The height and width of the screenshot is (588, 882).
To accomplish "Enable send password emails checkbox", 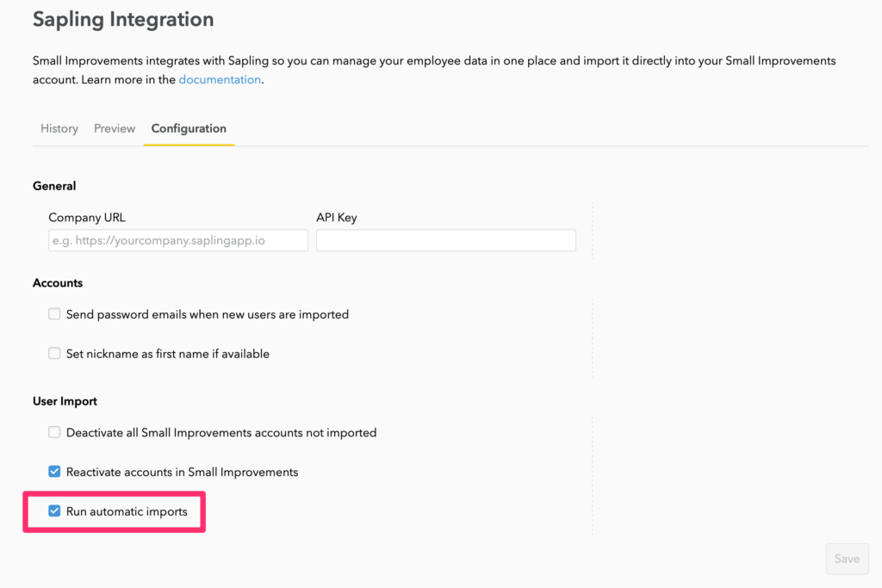I will click(54, 313).
